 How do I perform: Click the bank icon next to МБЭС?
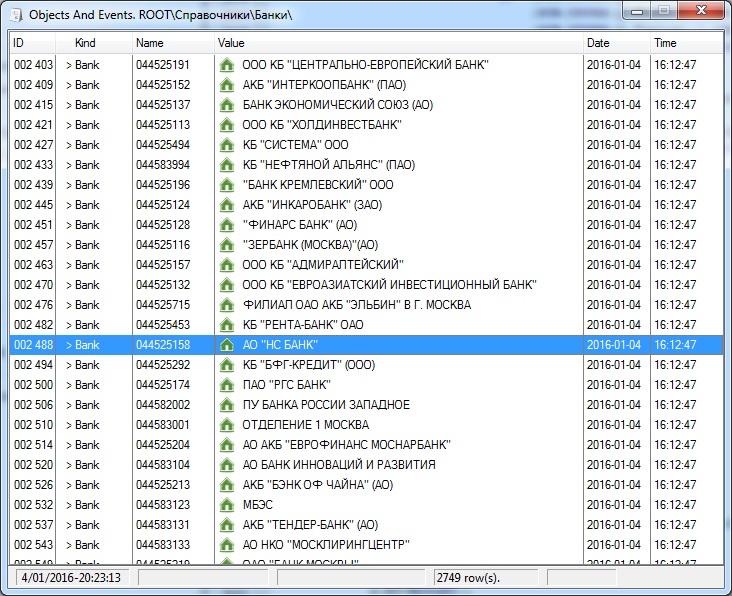226,505
